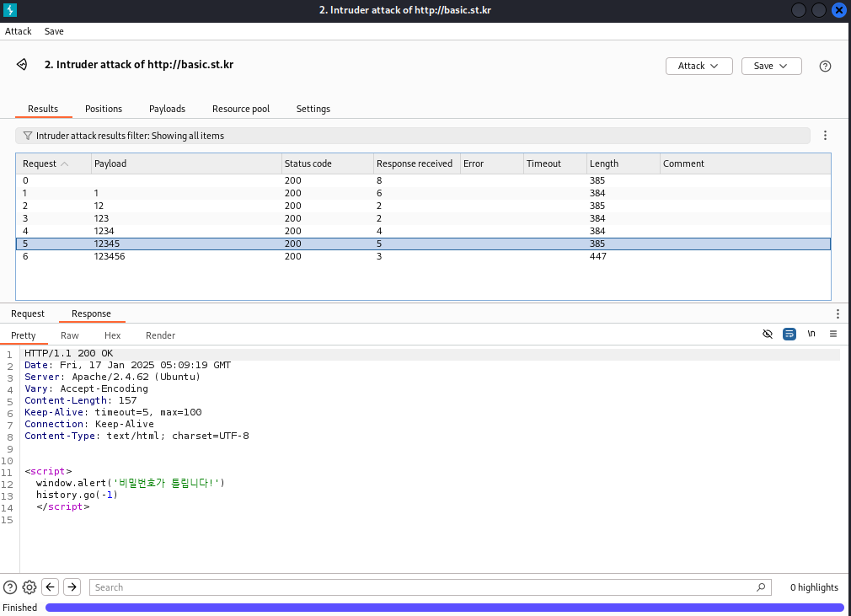The width and height of the screenshot is (851, 616).
Task: Sort by the Timeout column header
Action: 555,164
